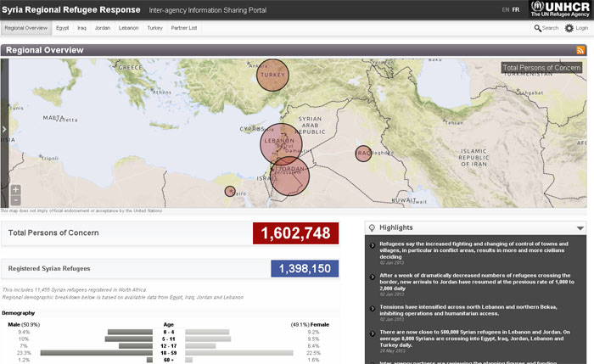Select the Jordan circle on map
The image size is (594, 364).
290,176
